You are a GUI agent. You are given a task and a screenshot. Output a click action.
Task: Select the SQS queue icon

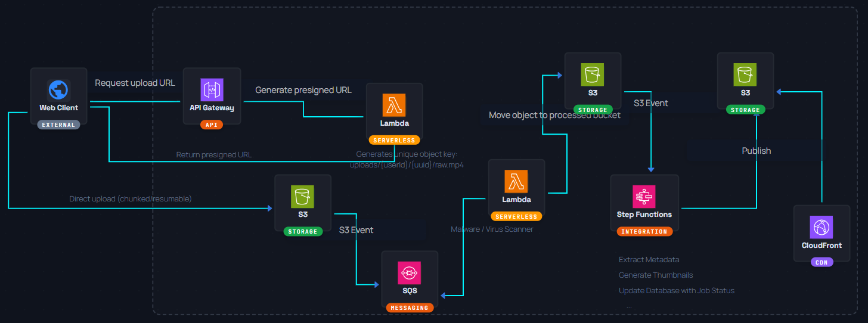410,273
